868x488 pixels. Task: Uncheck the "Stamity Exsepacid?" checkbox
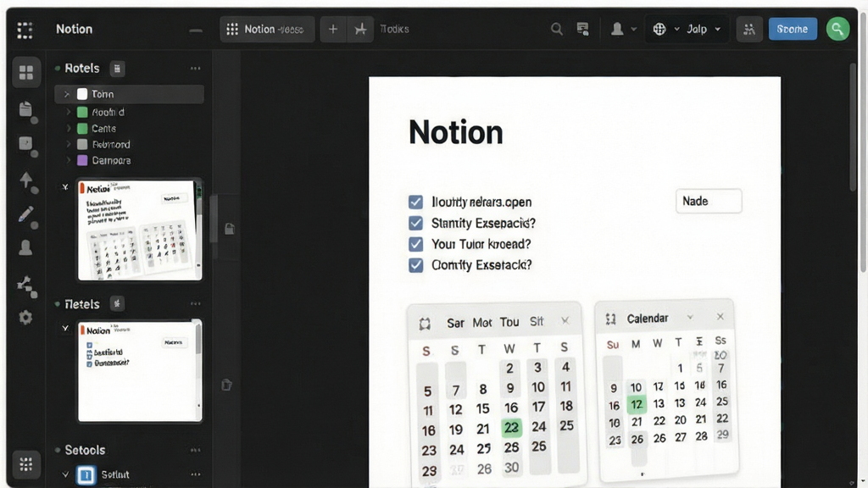click(x=415, y=223)
